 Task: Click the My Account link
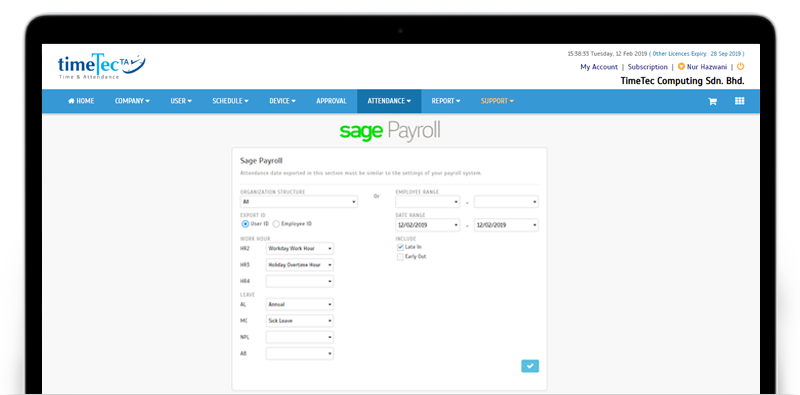pos(599,67)
